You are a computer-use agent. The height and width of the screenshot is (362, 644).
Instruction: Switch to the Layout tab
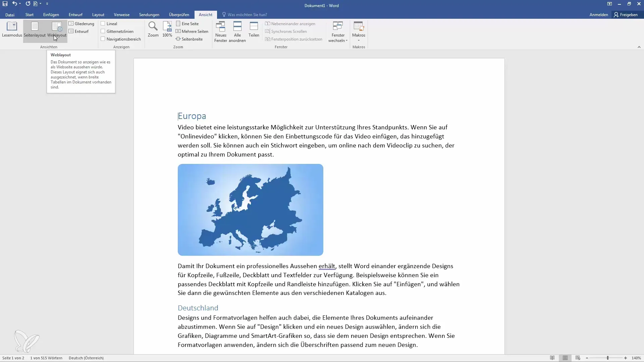(98, 15)
